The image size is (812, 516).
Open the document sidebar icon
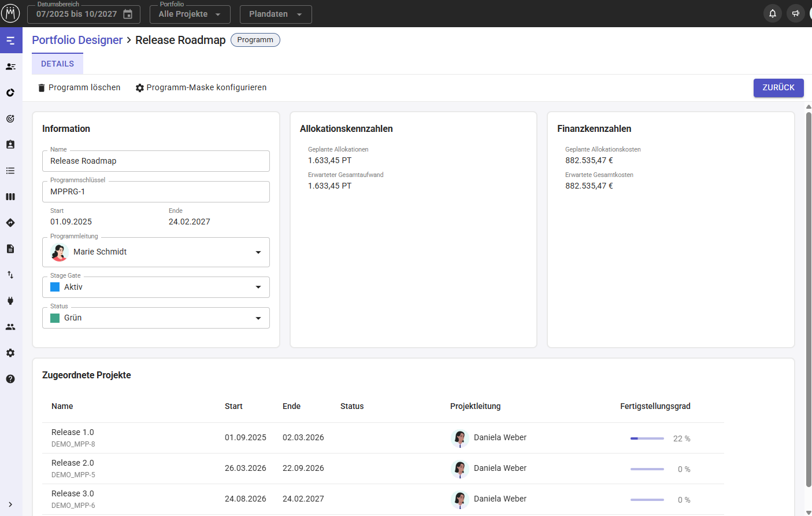[10, 249]
